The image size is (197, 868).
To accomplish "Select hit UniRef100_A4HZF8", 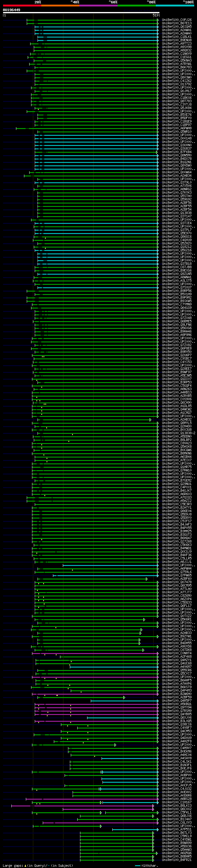I will pyautogui.click(x=176, y=741).
